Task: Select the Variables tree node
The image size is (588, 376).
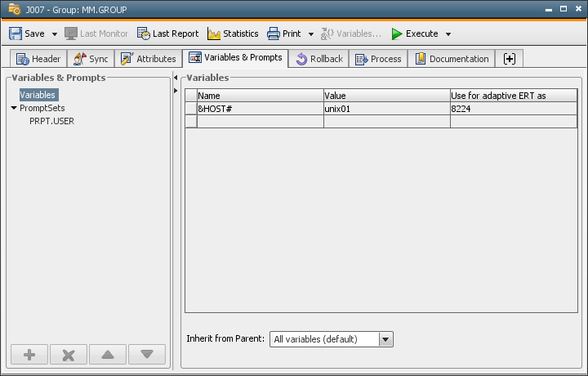Action: 38,96
